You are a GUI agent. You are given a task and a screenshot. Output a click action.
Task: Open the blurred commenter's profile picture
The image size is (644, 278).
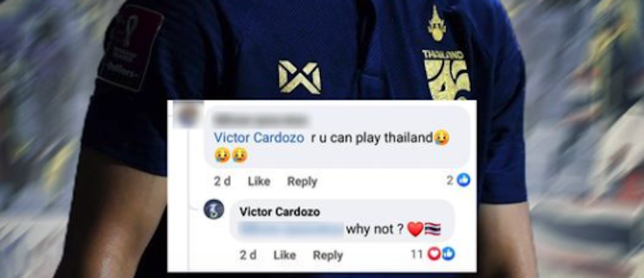pos(187,115)
